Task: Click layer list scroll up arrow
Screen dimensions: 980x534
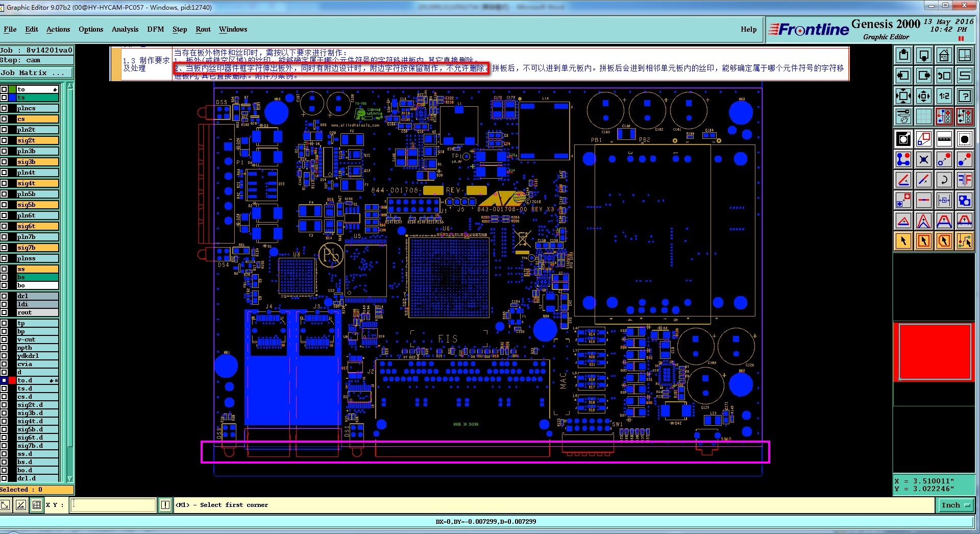Action: (70, 86)
